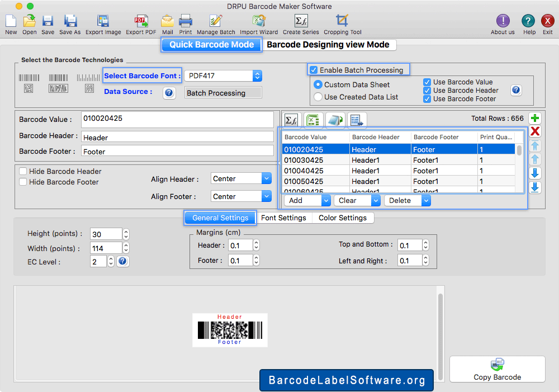Click the notepad import icon above table

335,120
